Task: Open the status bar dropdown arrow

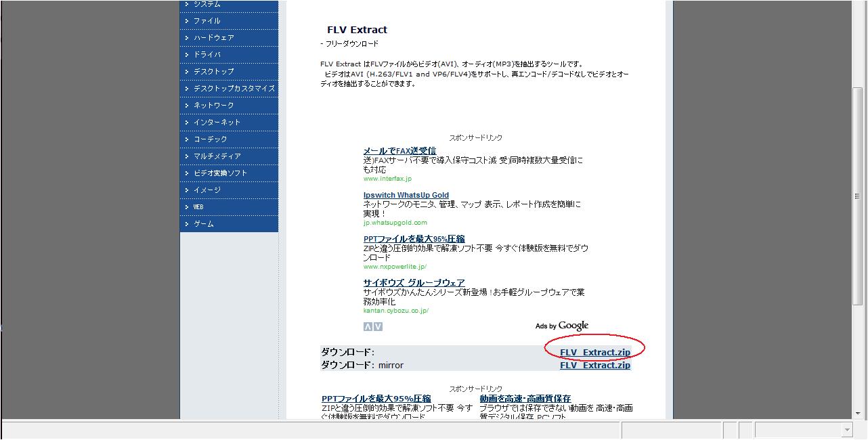Action: click(x=846, y=430)
